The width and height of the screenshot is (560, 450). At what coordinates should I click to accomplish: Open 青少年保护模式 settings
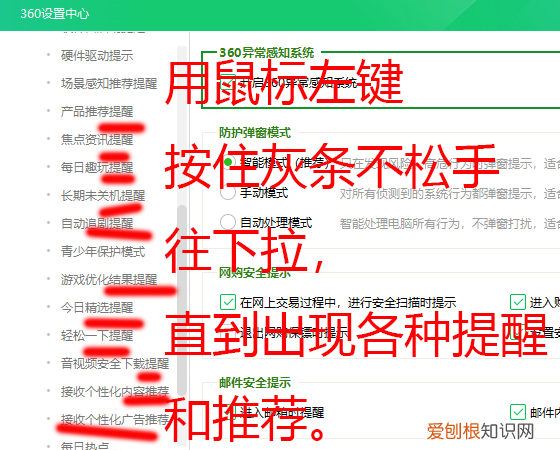103,251
